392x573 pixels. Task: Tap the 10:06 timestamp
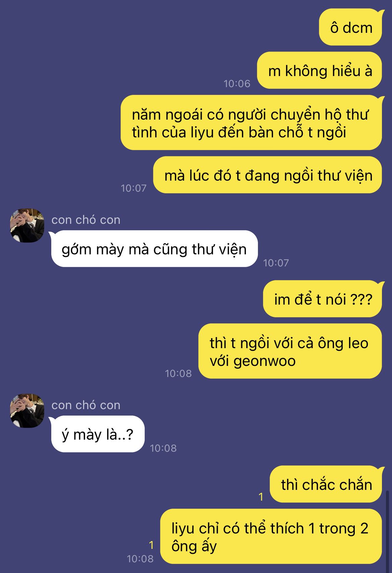(x=237, y=83)
